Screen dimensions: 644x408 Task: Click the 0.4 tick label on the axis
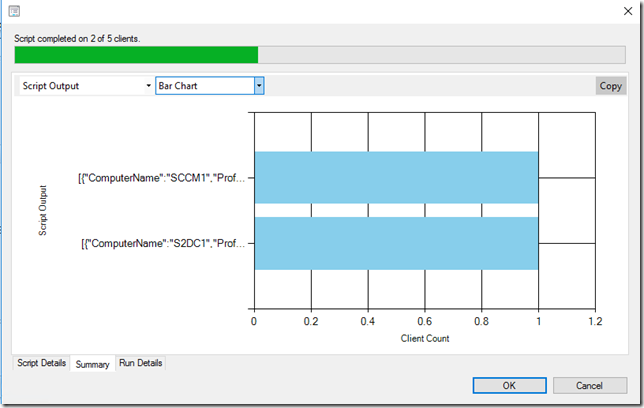click(368, 321)
